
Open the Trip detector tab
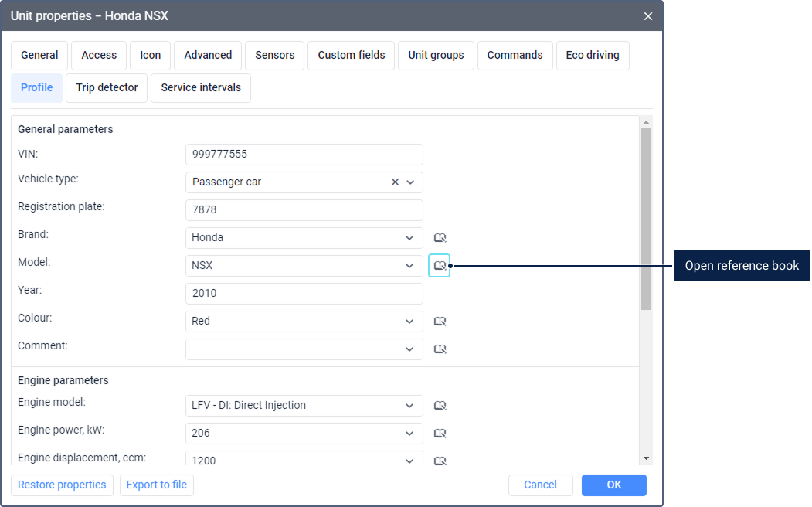point(107,88)
